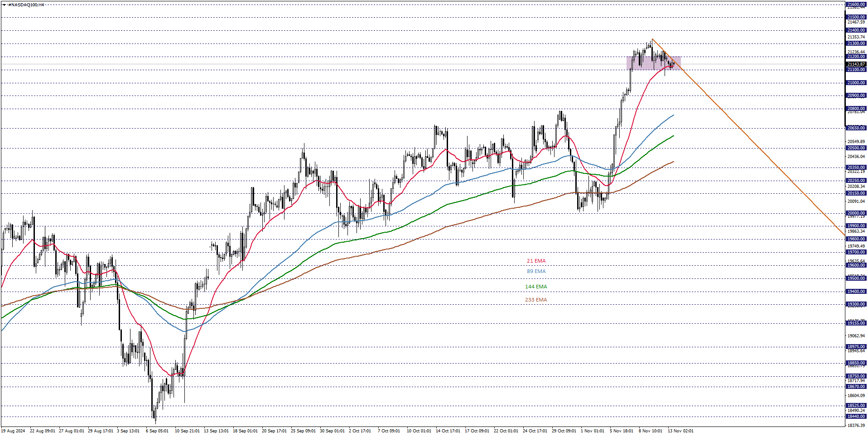Click the 8 Nov 10:01 date label
Image resolution: width=868 pixels, height=436 pixels.
point(651,431)
